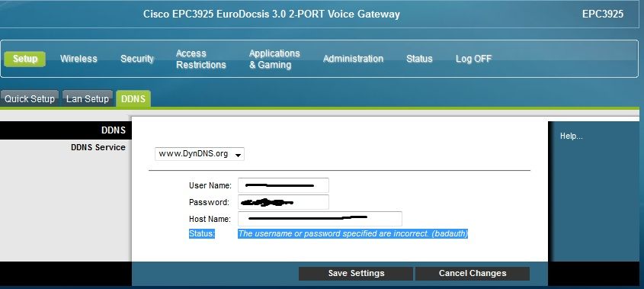The image size is (644, 289).
Task: Click the DDNS Service label
Action: point(98,148)
